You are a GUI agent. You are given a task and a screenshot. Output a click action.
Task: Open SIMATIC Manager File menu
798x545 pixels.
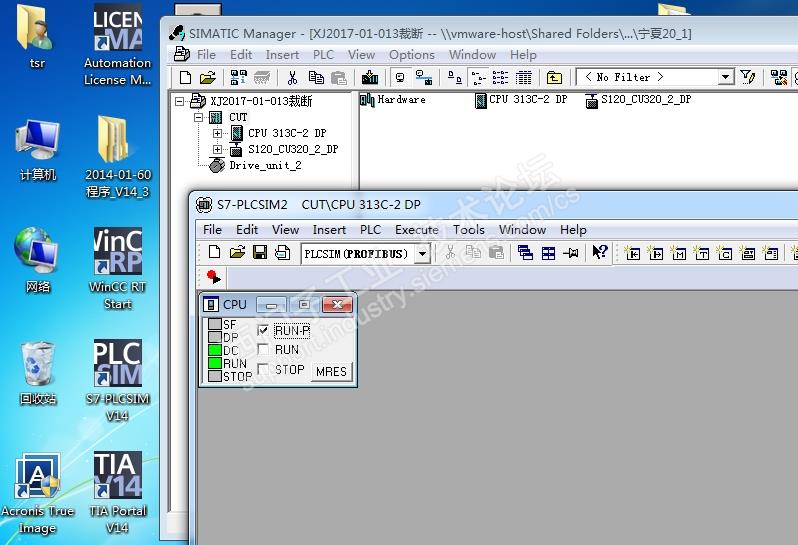pos(206,54)
